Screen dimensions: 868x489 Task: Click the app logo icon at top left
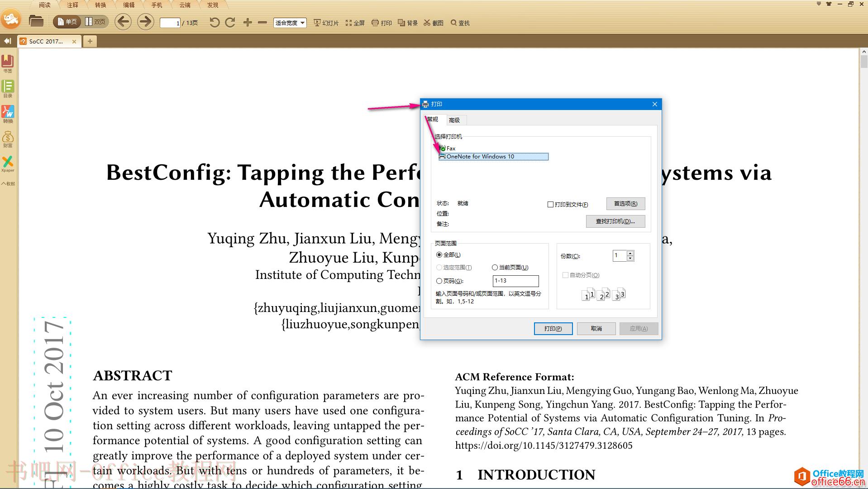(x=11, y=19)
